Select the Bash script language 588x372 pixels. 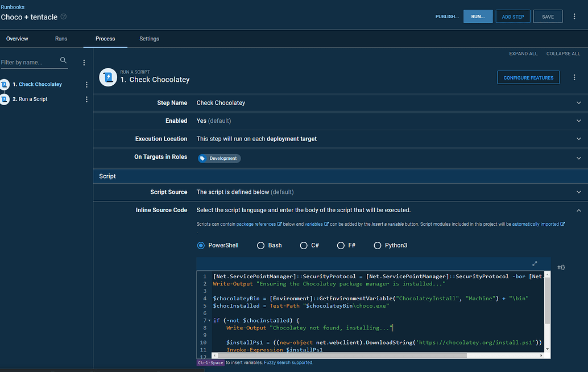[261, 246]
